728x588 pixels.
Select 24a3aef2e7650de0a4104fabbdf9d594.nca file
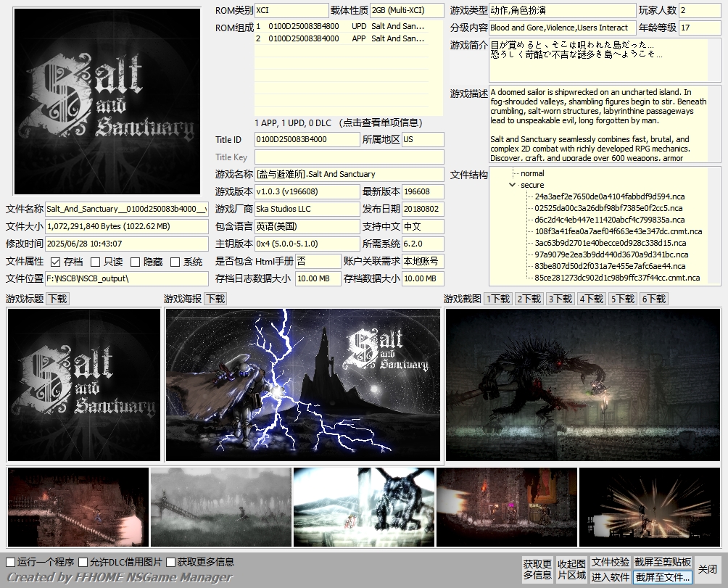click(610, 196)
